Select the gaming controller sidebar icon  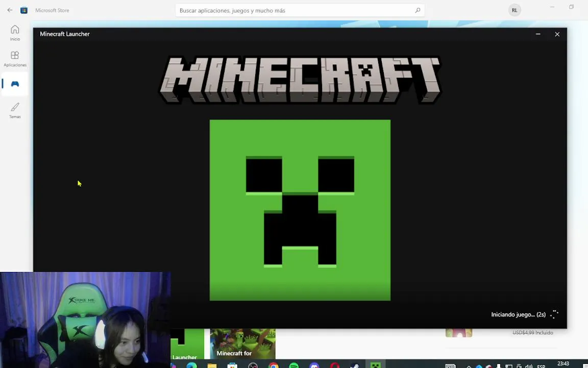point(15,84)
